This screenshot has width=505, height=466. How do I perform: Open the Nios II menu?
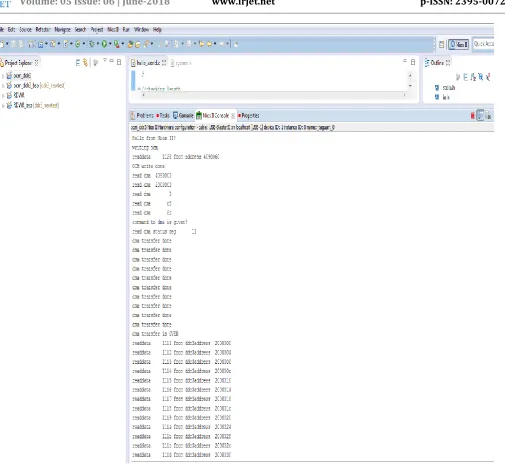pos(113,30)
